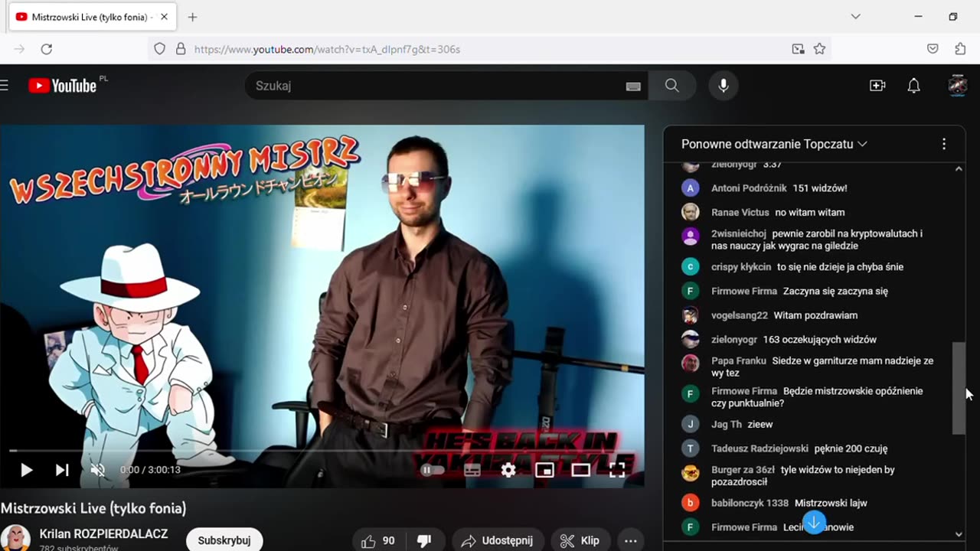Open chat options three-dot menu

(x=943, y=144)
